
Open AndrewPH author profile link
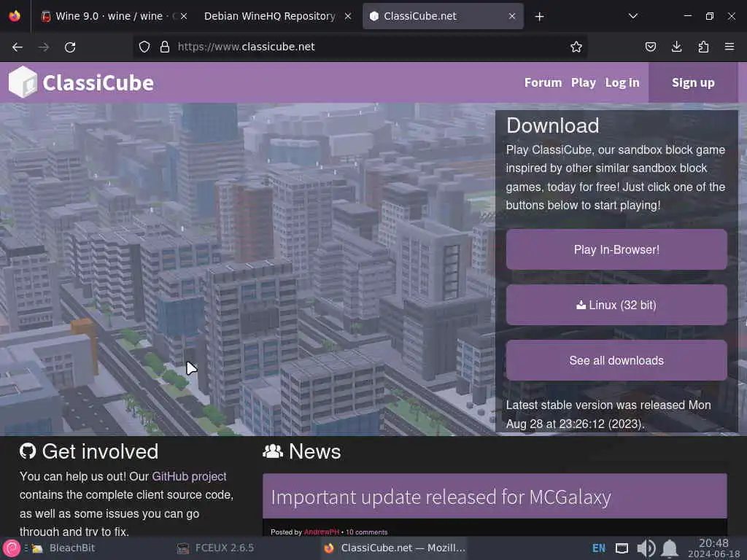click(x=322, y=532)
